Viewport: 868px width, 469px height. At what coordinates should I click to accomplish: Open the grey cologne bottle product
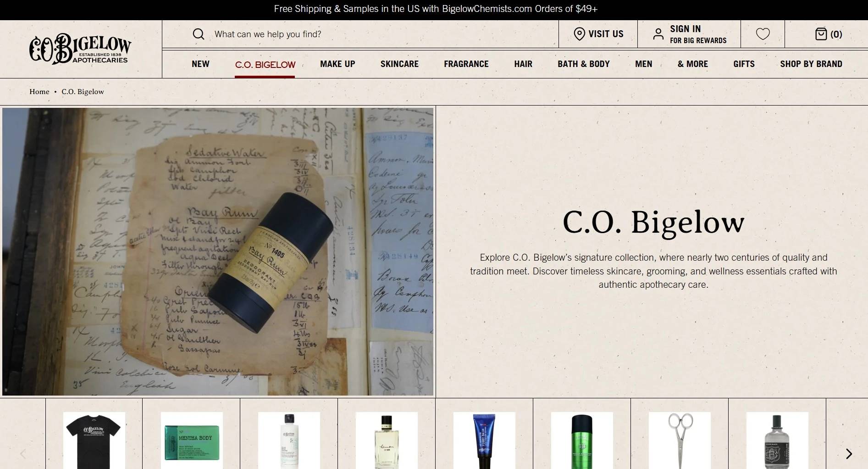pyautogui.click(x=777, y=441)
